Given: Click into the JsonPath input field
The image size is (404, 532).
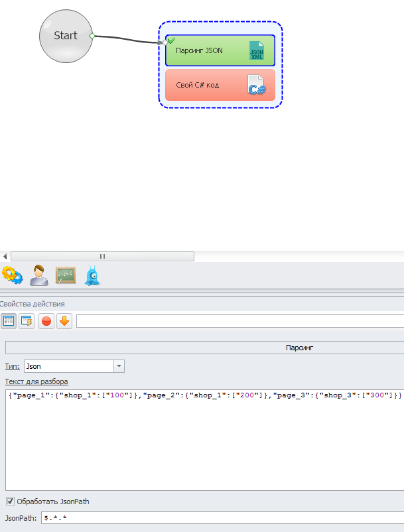Looking at the screenshot, I should click(219, 517).
